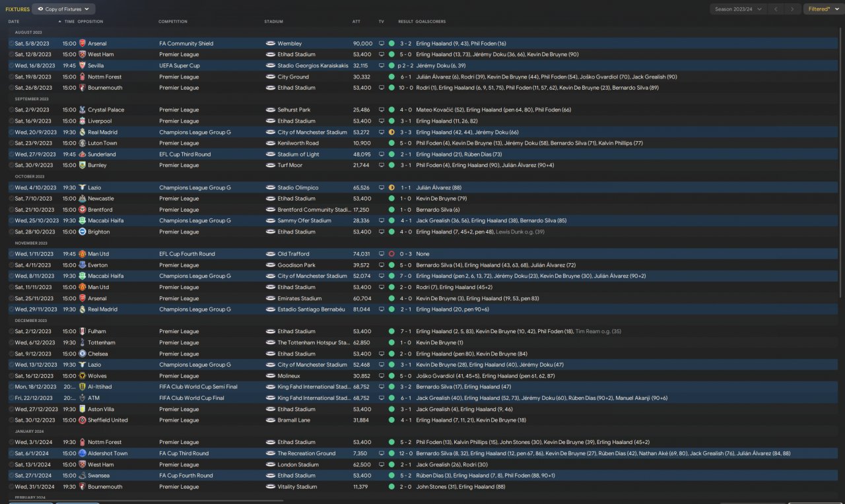This screenshot has height=504, width=845.
Task: Click the 12 - 0 result against Aldershot Town
Action: (x=405, y=454)
